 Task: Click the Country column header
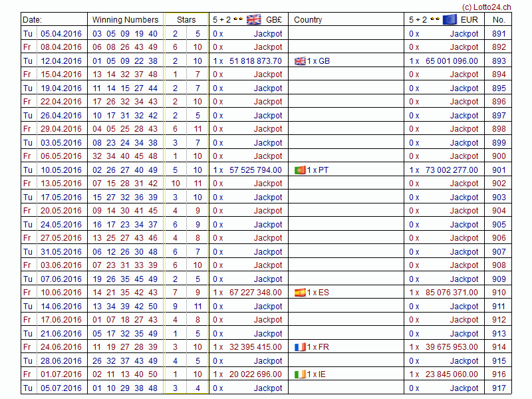point(308,20)
